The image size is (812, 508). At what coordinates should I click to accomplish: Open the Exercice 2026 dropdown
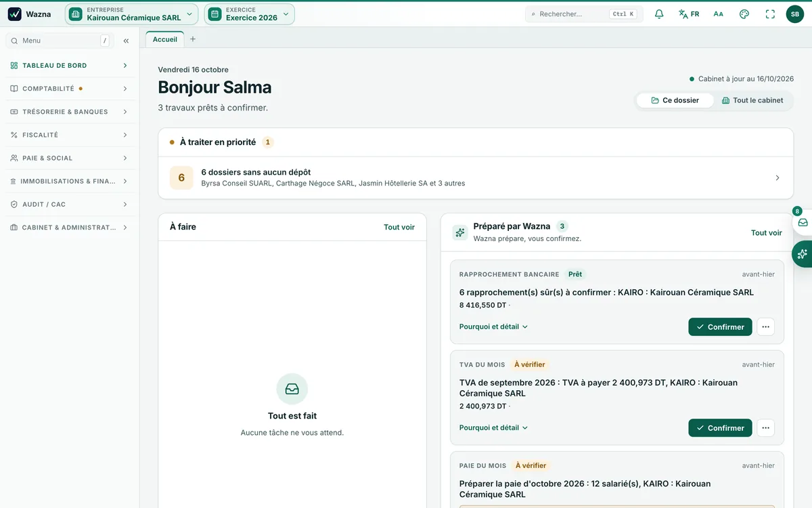pyautogui.click(x=250, y=14)
